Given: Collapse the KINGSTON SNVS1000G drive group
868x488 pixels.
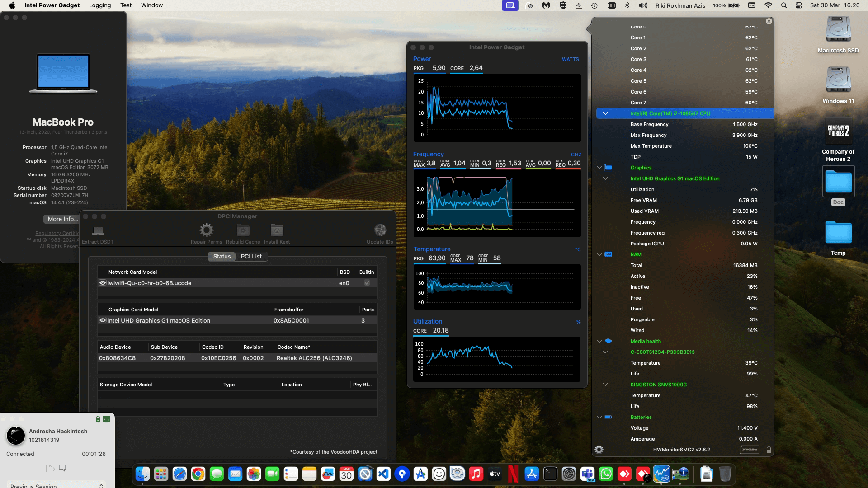Looking at the screenshot, I should [605, 385].
